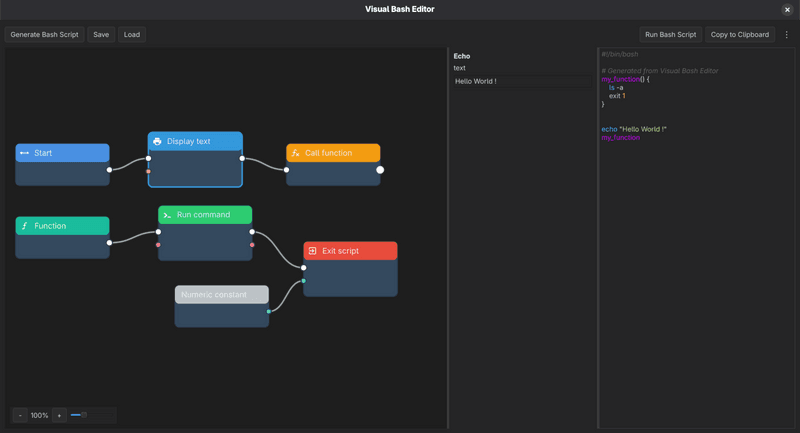Select the Function node header
This screenshot has width=800, height=433.
pos(62,226)
